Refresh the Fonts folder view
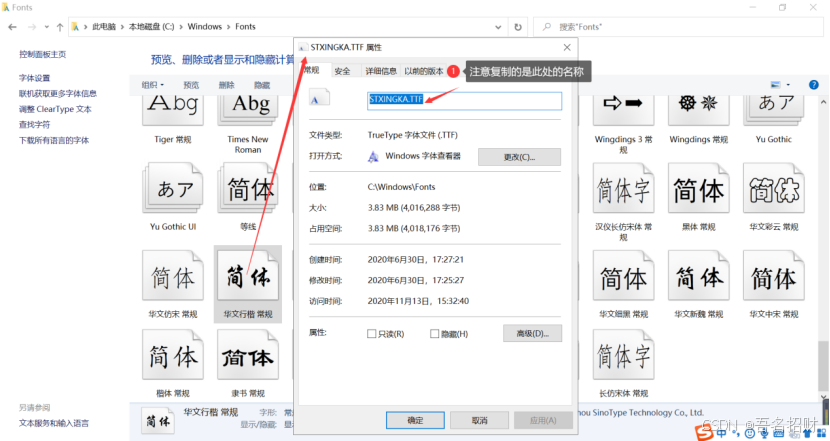This screenshot has height=441, width=830. 518,27
